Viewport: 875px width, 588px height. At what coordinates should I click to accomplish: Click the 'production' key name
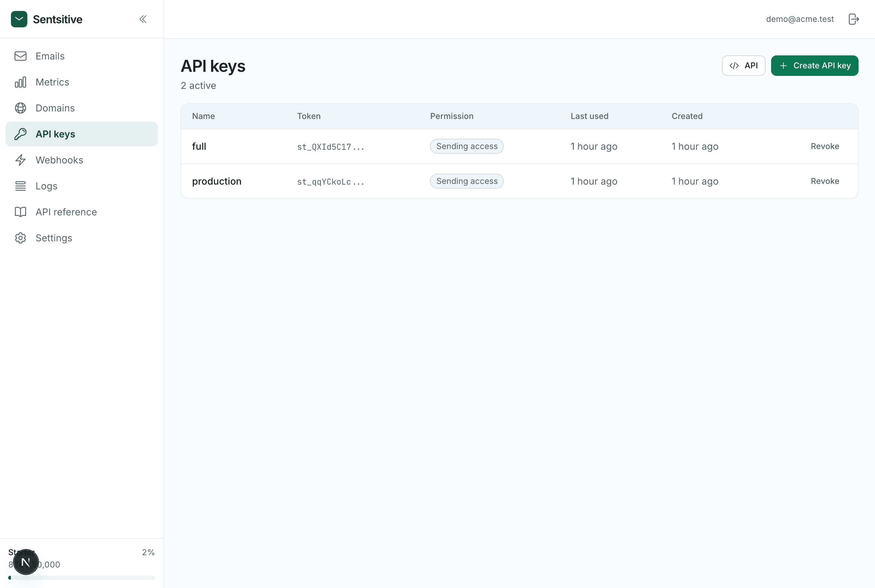point(217,181)
